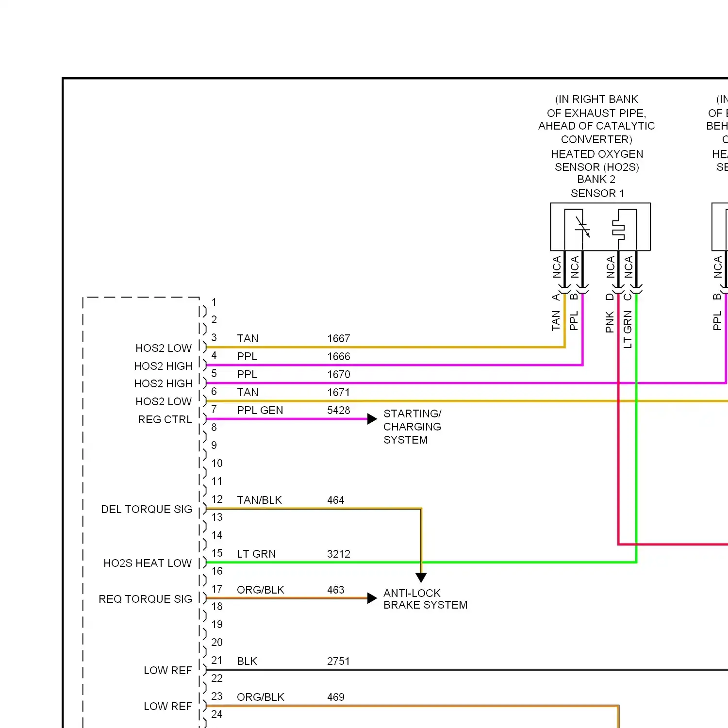728x728 pixels.
Task: Select the BLK wire label on circuit 2751
Action: tap(247, 661)
